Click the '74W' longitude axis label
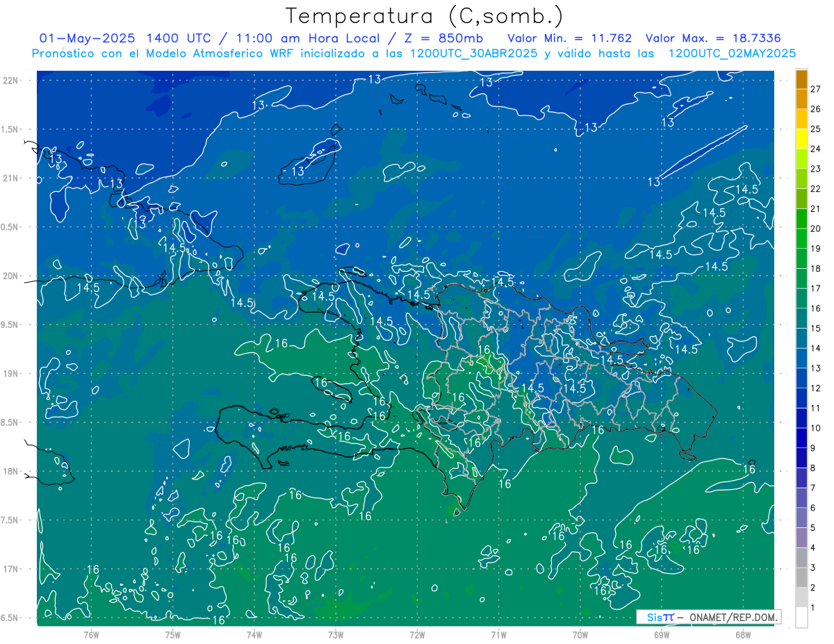The width and height of the screenshot is (834, 644). 254,635
